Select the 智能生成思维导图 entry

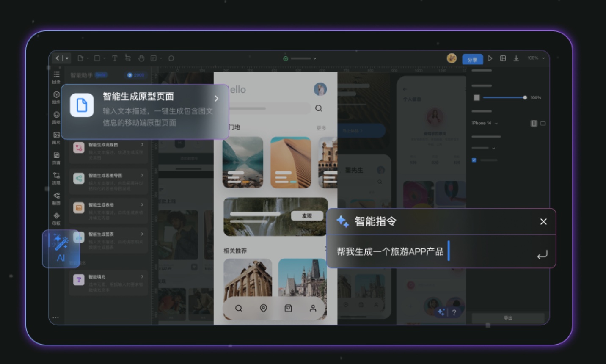click(x=109, y=181)
